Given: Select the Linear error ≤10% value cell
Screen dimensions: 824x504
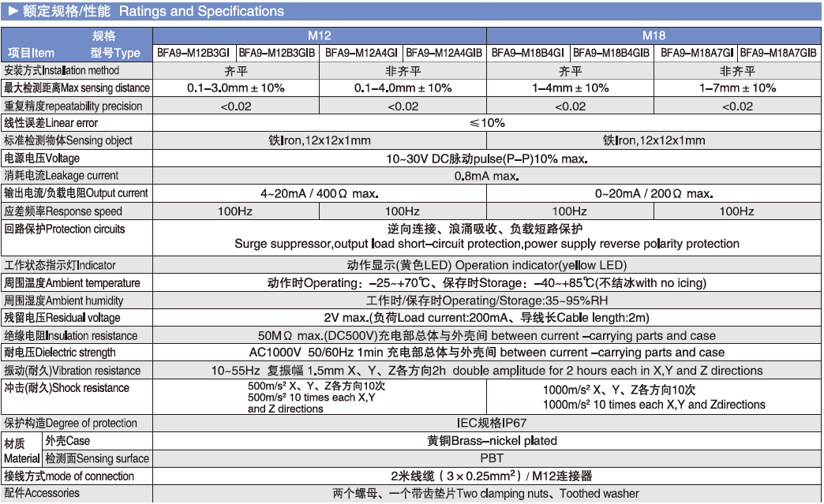Looking at the screenshot, I should (x=486, y=123).
